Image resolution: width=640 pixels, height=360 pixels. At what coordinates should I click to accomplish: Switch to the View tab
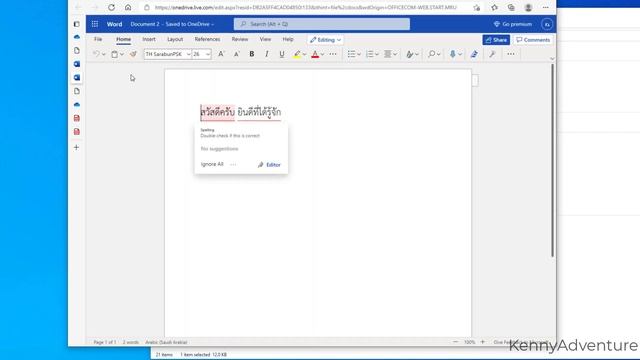pos(265,39)
